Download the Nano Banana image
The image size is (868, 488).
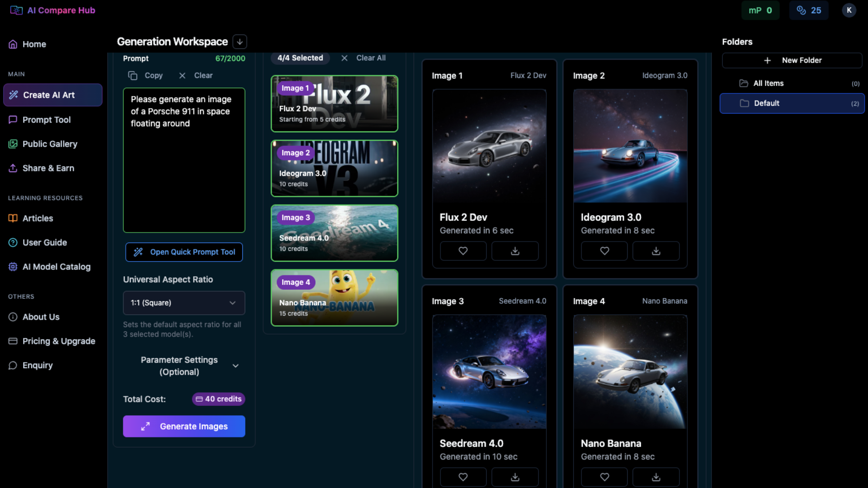pos(656,477)
